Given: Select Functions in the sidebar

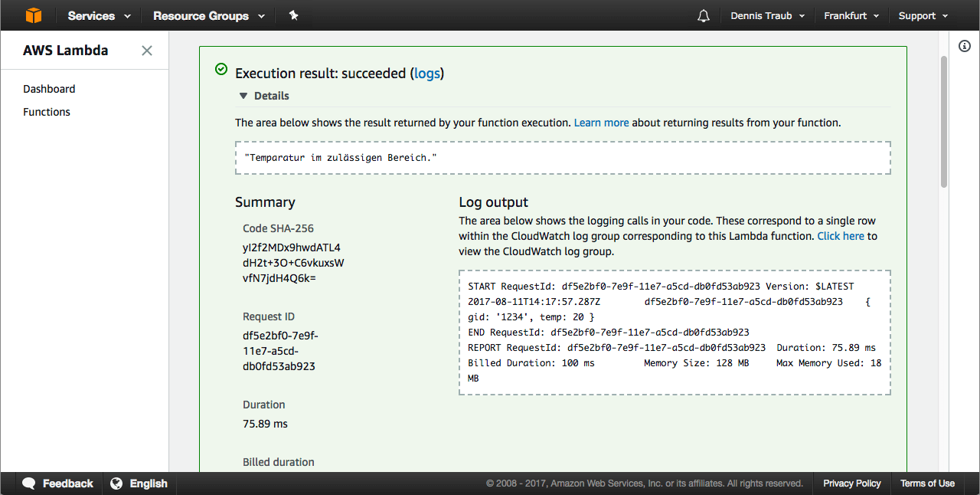Looking at the screenshot, I should [x=47, y=112].
